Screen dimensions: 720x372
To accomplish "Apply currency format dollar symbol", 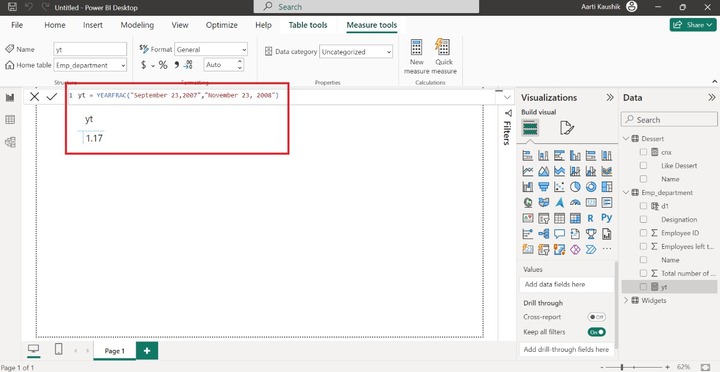I will (144, 65).
